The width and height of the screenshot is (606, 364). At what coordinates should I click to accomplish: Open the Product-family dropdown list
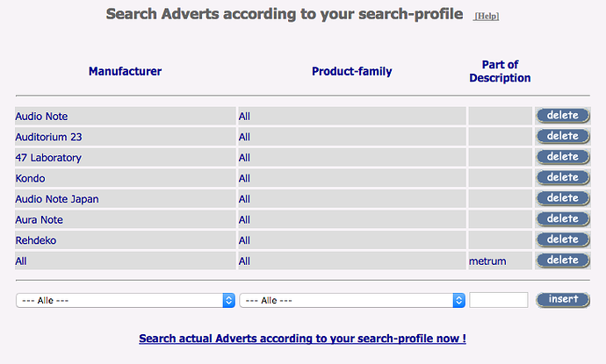(352, 300)
